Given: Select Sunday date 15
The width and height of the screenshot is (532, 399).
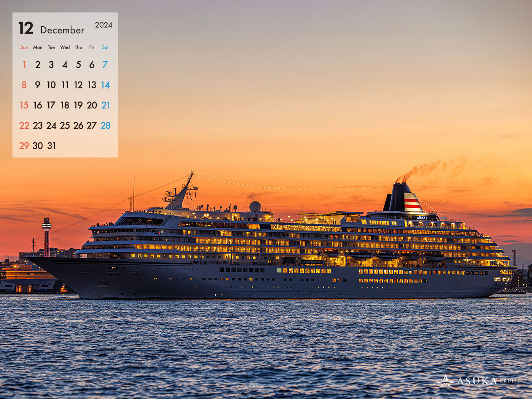Looking at the screenshot, I should pyautogui.click(x=24, y=105).
